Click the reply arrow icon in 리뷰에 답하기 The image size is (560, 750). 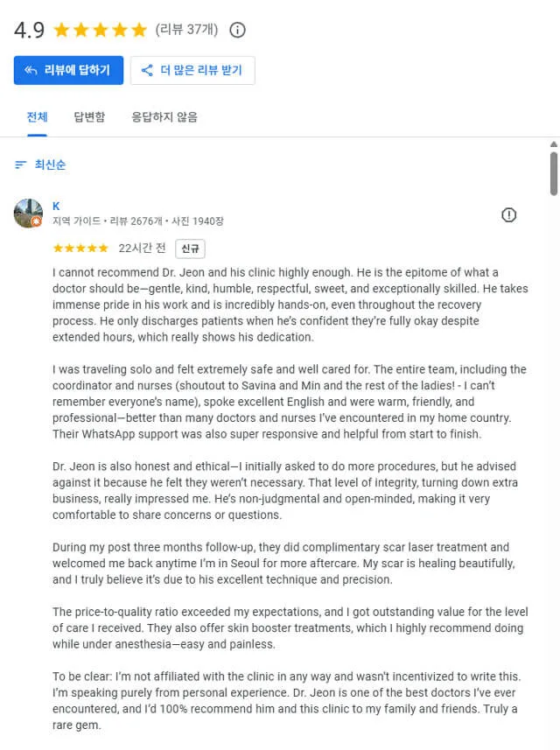click(31, 70)
